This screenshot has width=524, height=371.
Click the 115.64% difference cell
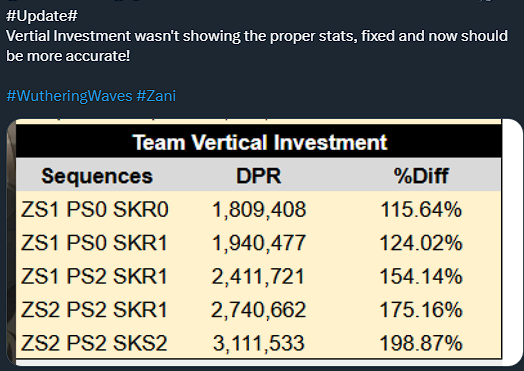[x=421, y=210]
